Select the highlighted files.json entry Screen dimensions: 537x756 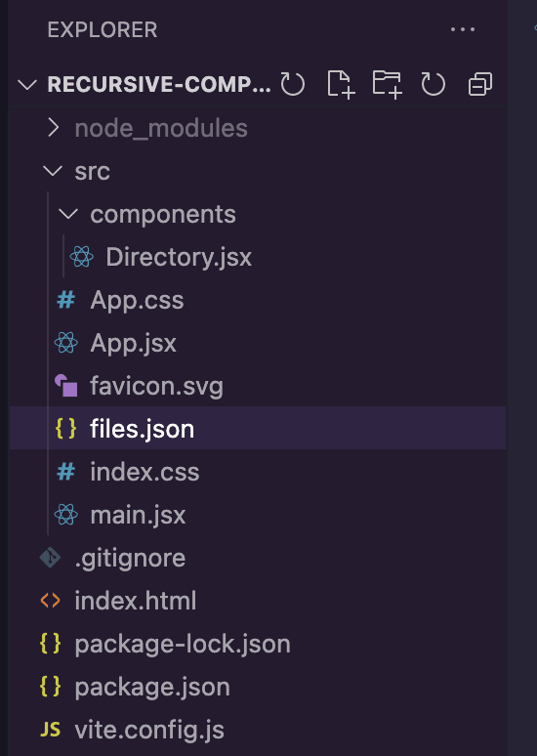tap(258, 428)
